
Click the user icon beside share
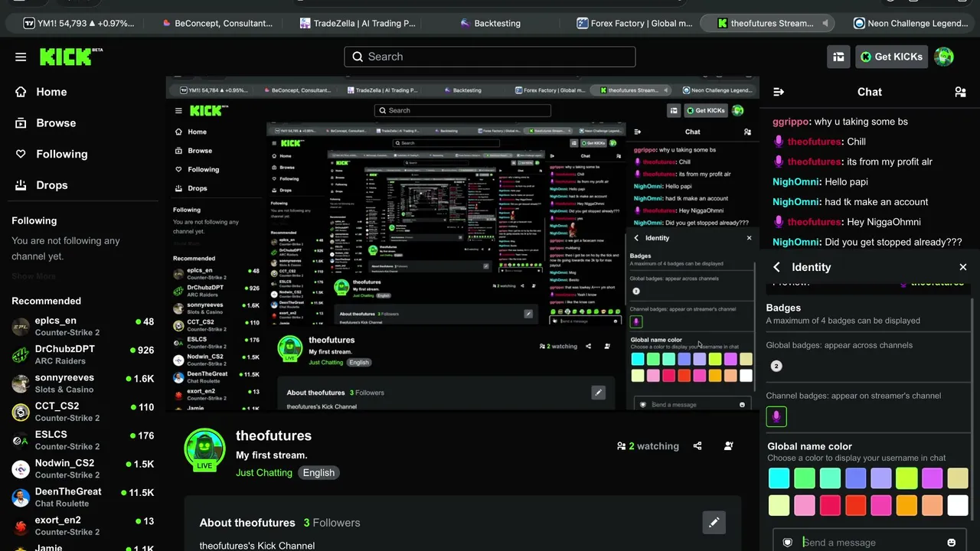728,446
